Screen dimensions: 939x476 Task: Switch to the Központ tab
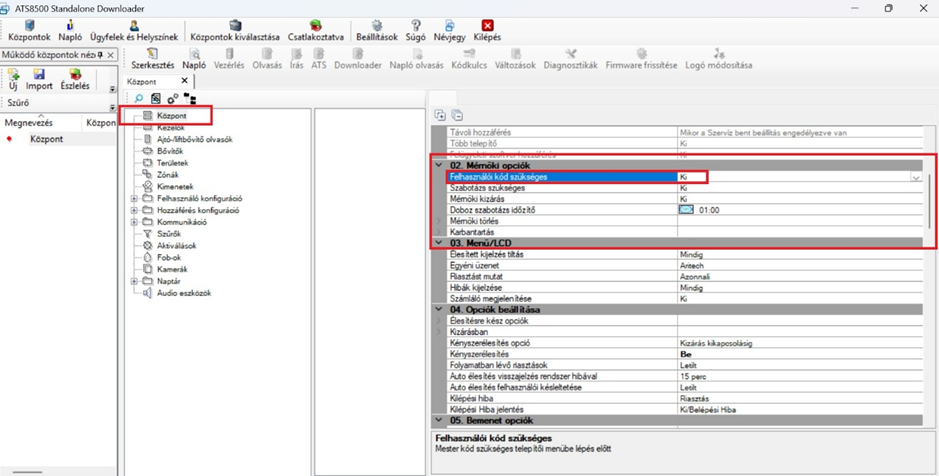click(x=143, y=82)
